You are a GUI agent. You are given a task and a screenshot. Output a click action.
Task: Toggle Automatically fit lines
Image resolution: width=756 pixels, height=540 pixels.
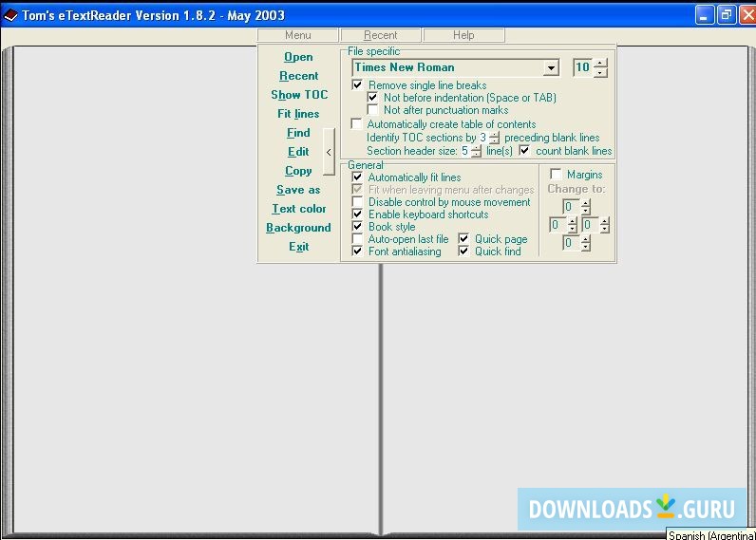tap(357, 177)
